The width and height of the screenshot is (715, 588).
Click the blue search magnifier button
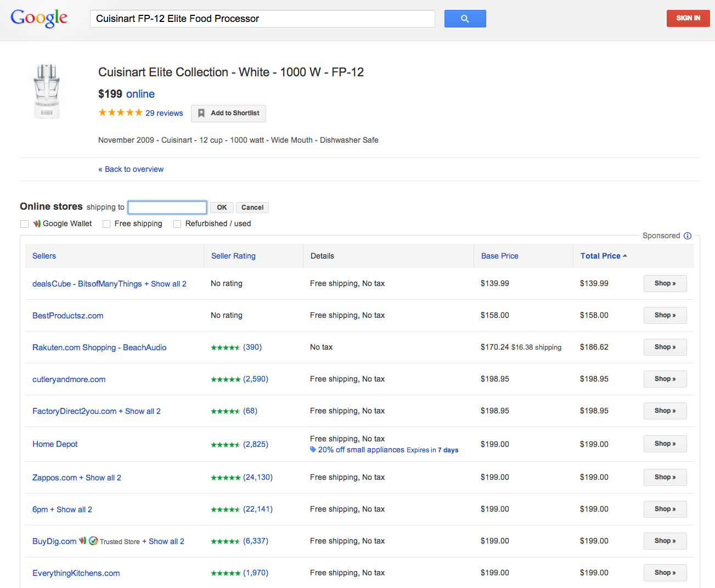click(x=465, y=19)
